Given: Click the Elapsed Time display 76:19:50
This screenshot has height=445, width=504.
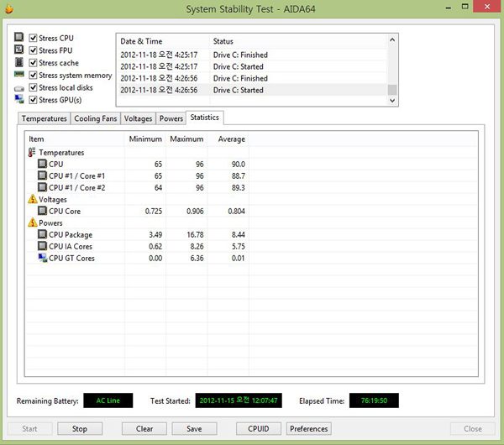Looking at the screenshot, I should 374,400.
